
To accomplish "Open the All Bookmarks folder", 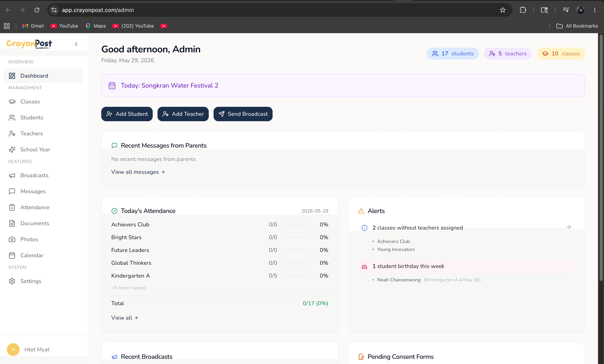I will [577, 26].
